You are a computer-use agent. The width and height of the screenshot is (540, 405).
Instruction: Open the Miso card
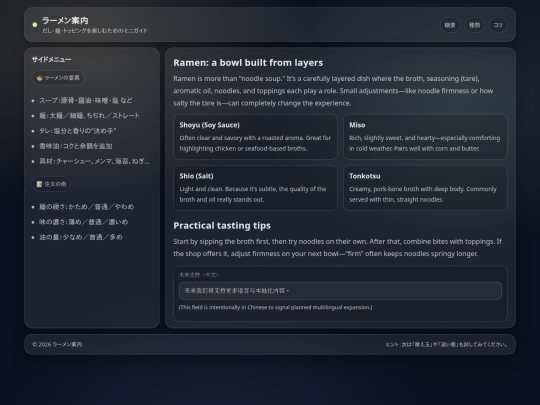(425, 137)
